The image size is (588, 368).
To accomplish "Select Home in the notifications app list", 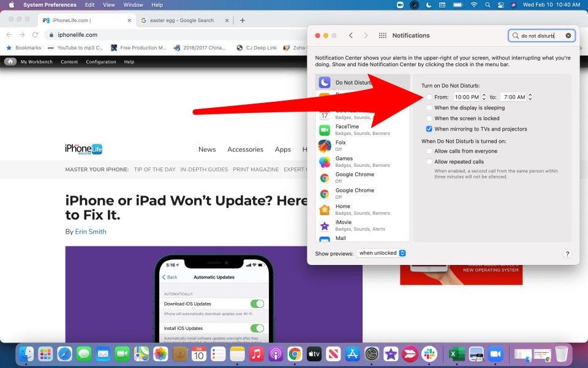I will click(342, 206).
